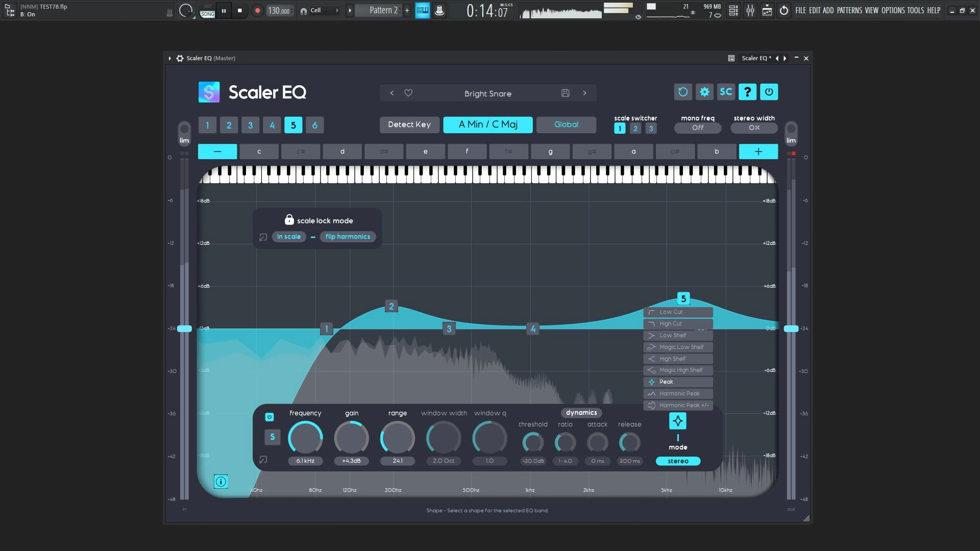Adjust the frequency knob
Image resolution: width=980 pixels, height=551 pixels.
(x=305, y=438)
